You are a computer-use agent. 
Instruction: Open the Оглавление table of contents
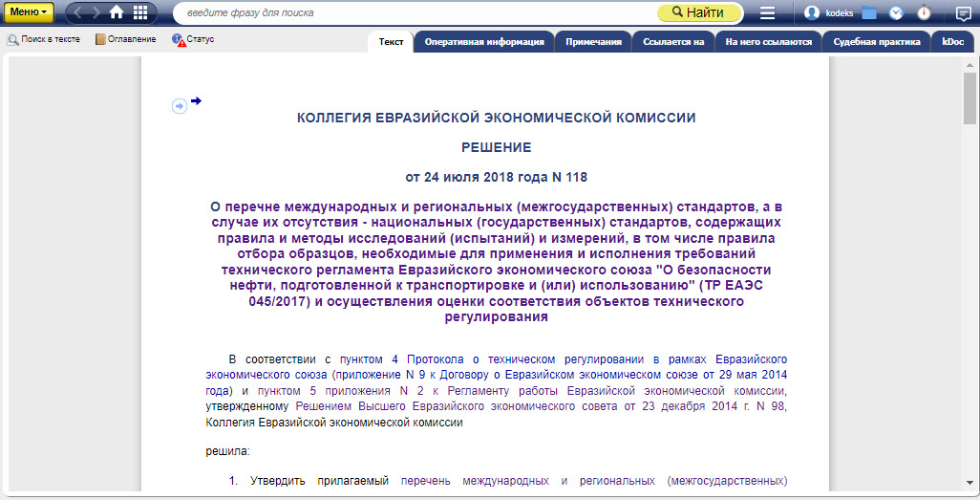(126, 39)
